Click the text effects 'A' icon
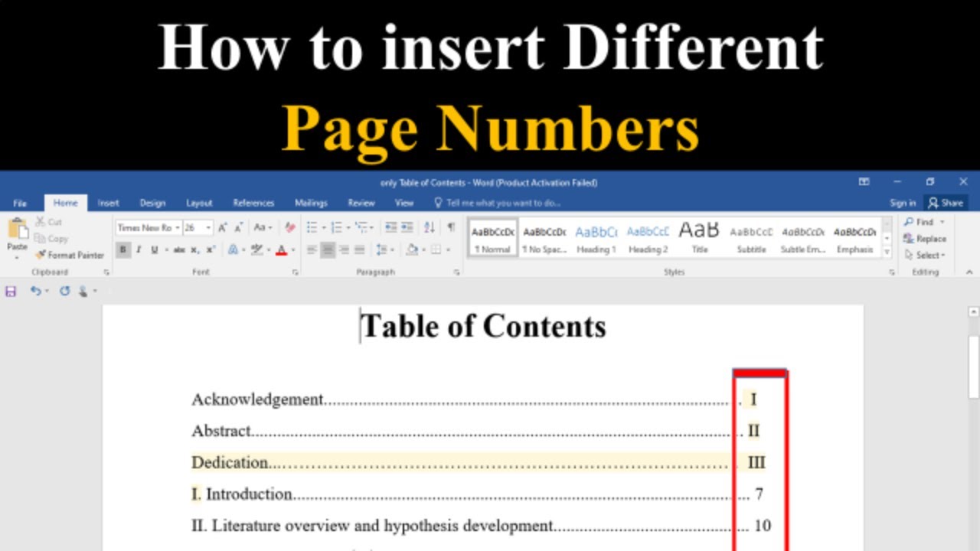 pyautogui.click(x=233, y=249)
